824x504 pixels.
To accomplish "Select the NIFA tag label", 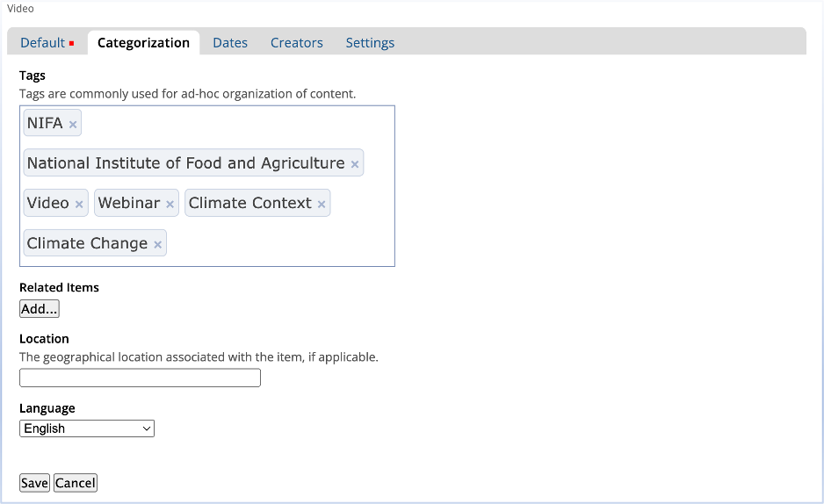I will click(45, 123).
